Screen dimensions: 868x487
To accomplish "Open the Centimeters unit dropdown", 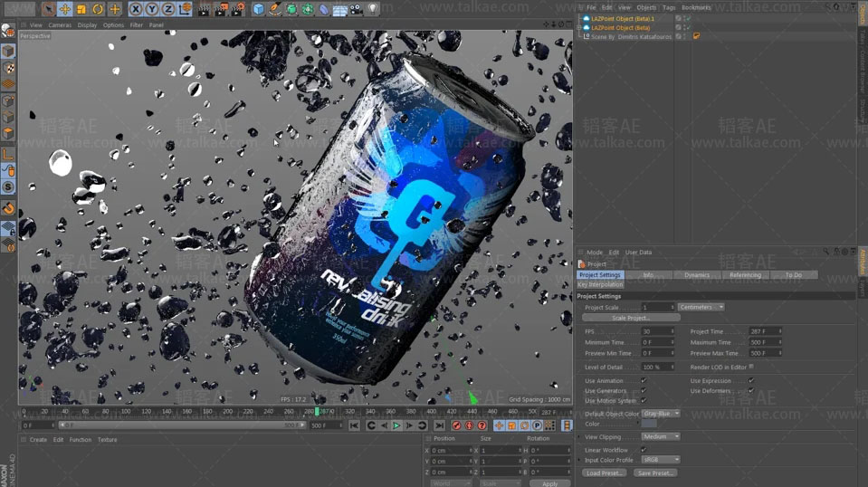I will [x=701, y=307].
